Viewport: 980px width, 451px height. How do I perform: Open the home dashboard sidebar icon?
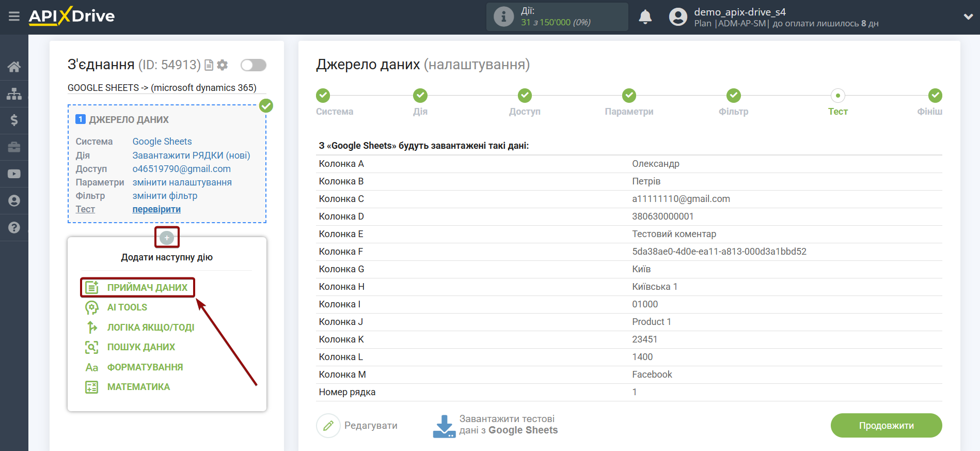[14, 67]
